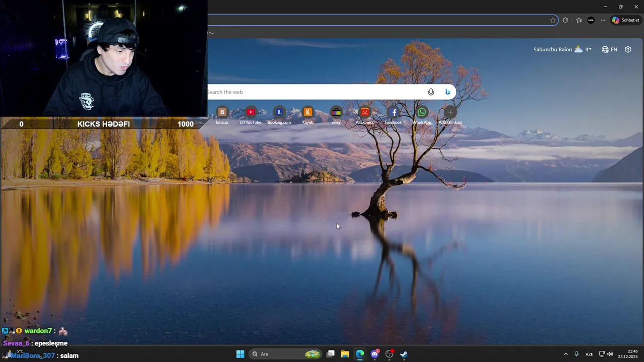The image size is (644, 362).
Task: Restore down the browser window
Action: [620, 7]
